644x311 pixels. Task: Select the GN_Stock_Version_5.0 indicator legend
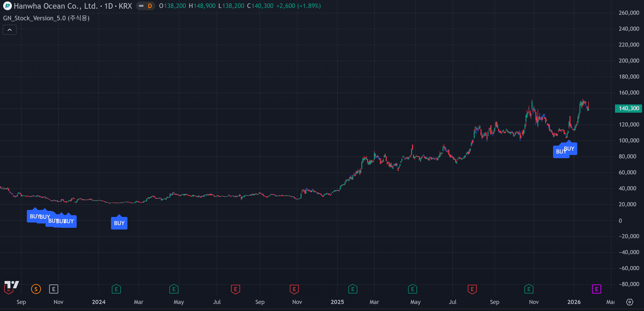(x=46, y=18)
